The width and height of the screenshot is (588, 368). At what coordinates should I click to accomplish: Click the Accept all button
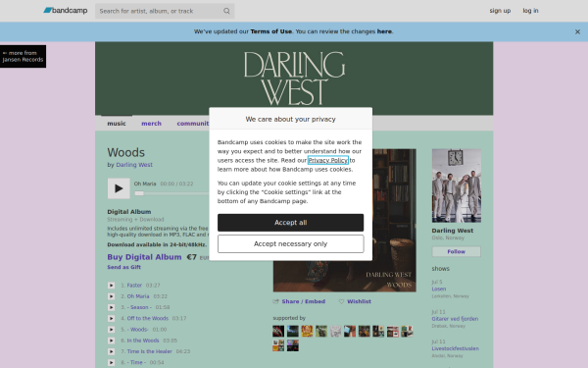click(x=291, y=223)
